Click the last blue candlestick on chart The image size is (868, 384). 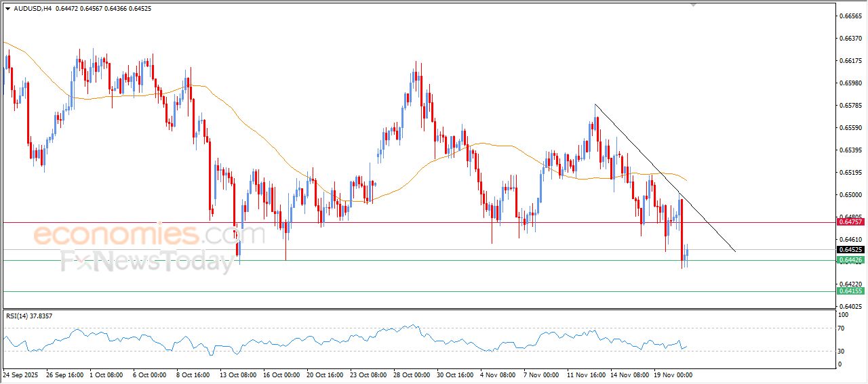pyautogui.click(x=687, y=255)
